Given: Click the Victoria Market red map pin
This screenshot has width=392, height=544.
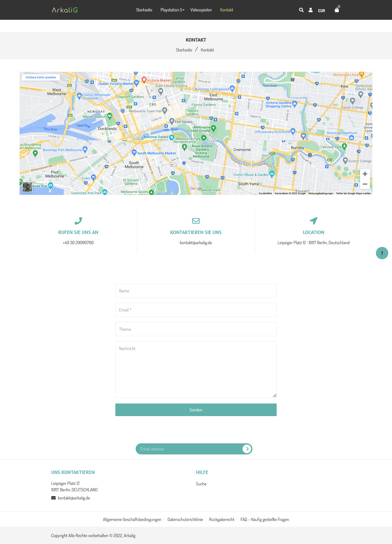Looking at the screenshot, I should point(144,80).
